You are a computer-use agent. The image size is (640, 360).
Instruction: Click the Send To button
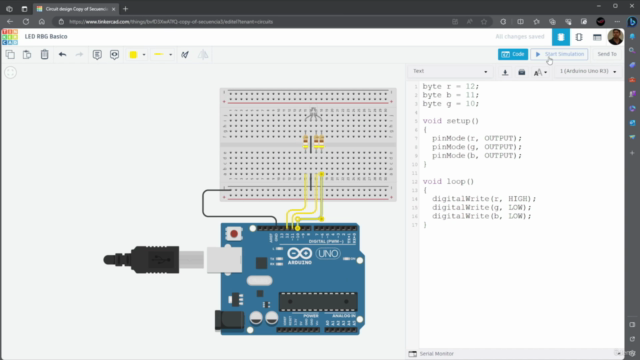coord(607,54)
